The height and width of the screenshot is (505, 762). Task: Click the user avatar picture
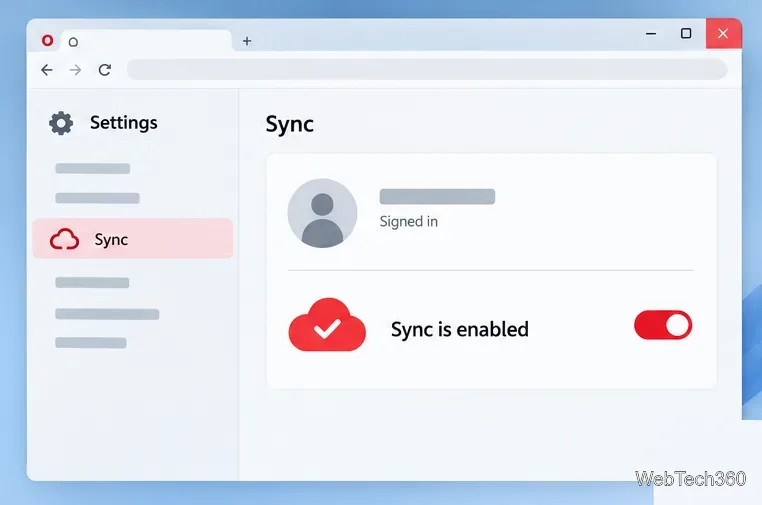point(322,213)
